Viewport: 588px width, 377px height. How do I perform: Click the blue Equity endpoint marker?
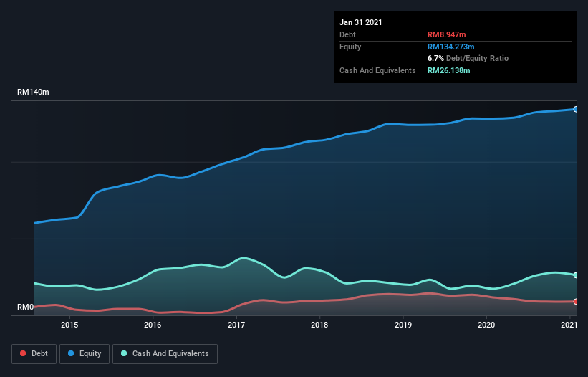coord(576,109)
